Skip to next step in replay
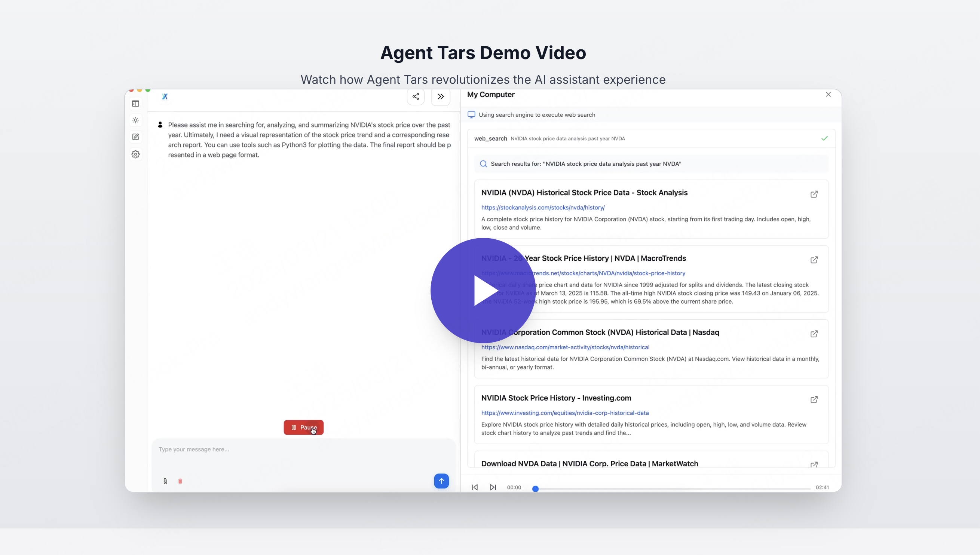 point(493,487)
